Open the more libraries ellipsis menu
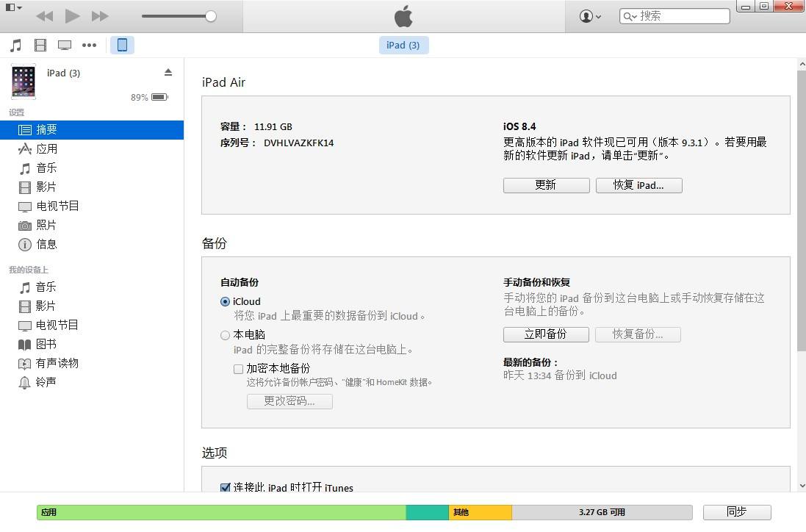 pos(90,46)
